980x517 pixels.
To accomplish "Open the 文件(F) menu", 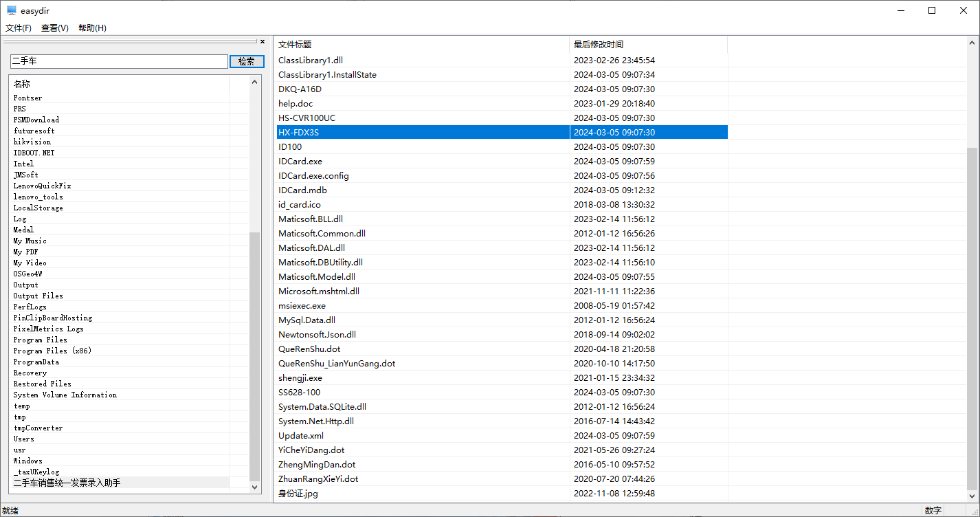I will [x=19, y=28].
